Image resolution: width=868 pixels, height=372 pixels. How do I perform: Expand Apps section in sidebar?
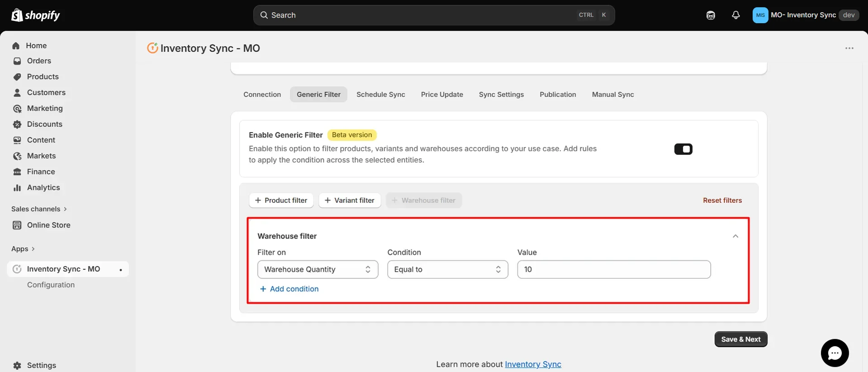click(23, 249)
